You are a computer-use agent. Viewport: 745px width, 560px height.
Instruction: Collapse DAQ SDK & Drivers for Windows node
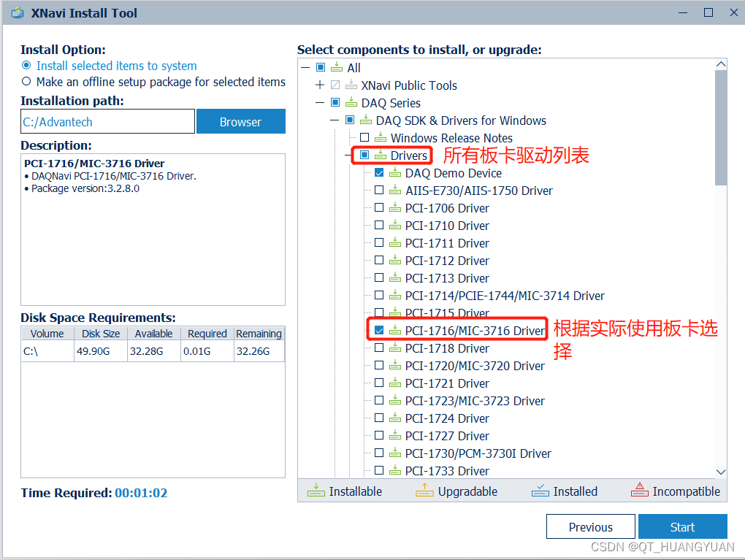335,120
